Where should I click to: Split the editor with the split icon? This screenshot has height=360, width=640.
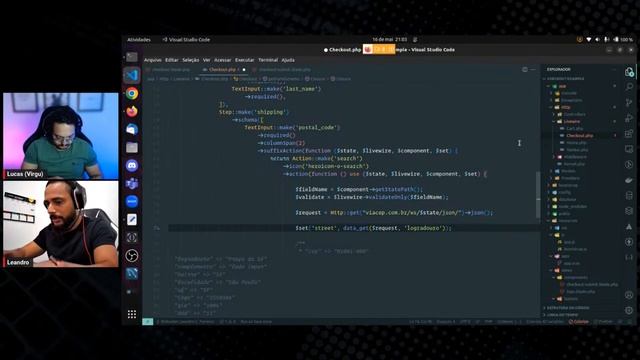525,70
